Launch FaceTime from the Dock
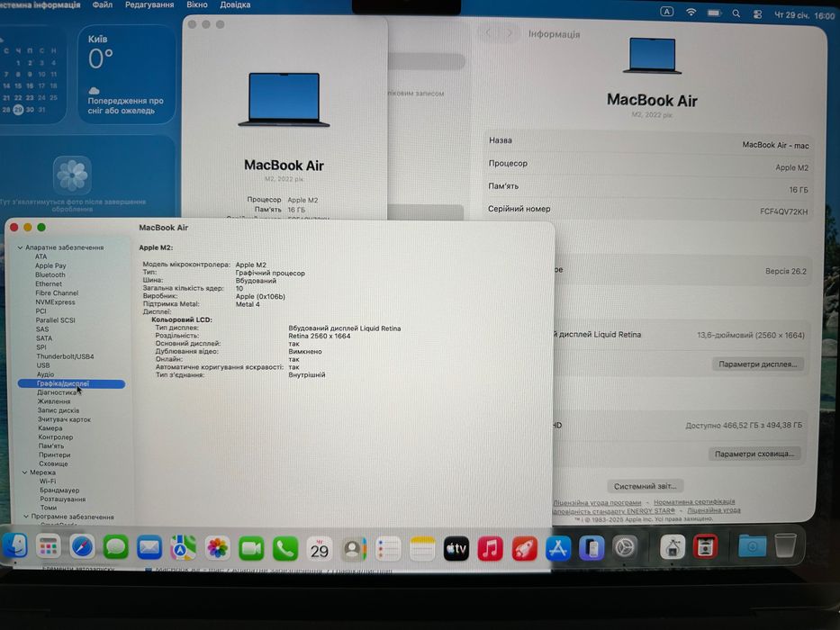 [251, 548]
